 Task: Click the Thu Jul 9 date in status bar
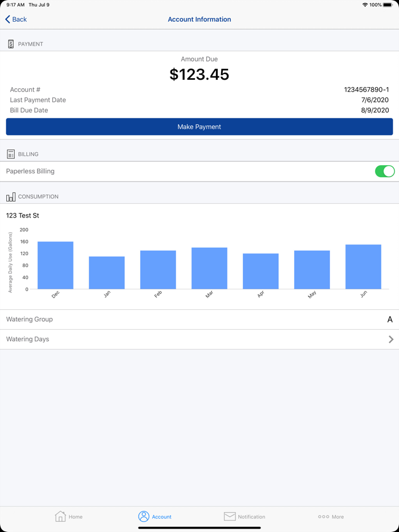(x=39, y=5)
